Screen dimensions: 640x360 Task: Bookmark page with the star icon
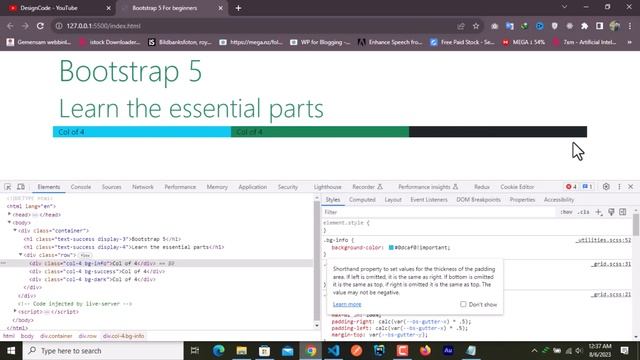476,26
